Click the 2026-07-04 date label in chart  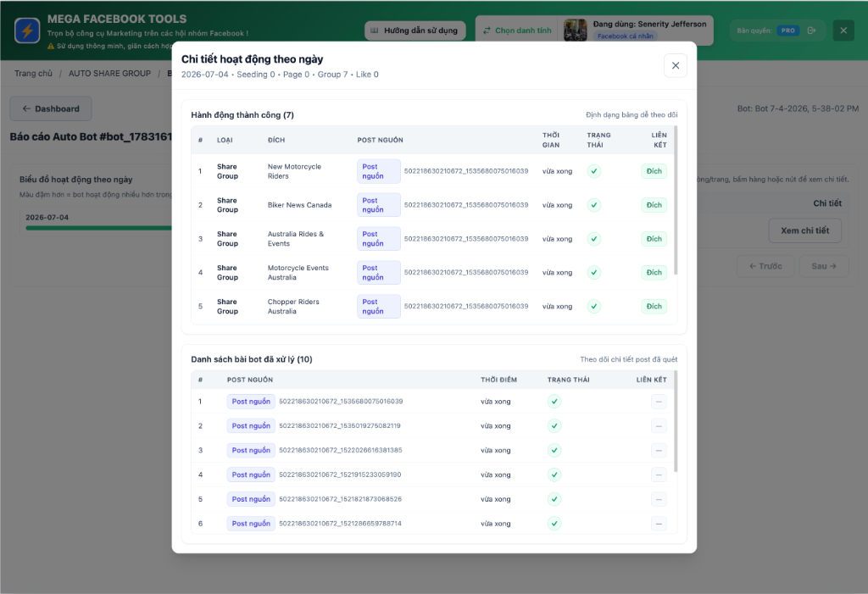point(47,217)
